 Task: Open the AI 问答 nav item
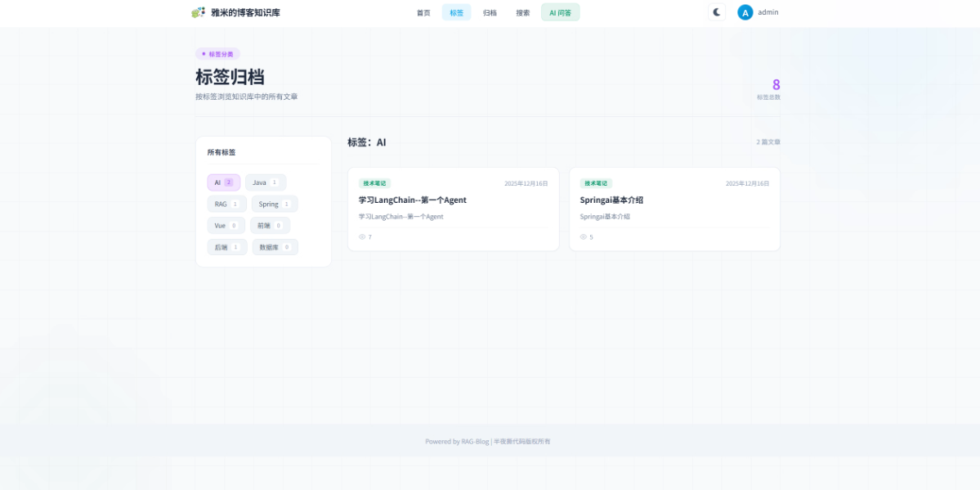tap(561, 12)
